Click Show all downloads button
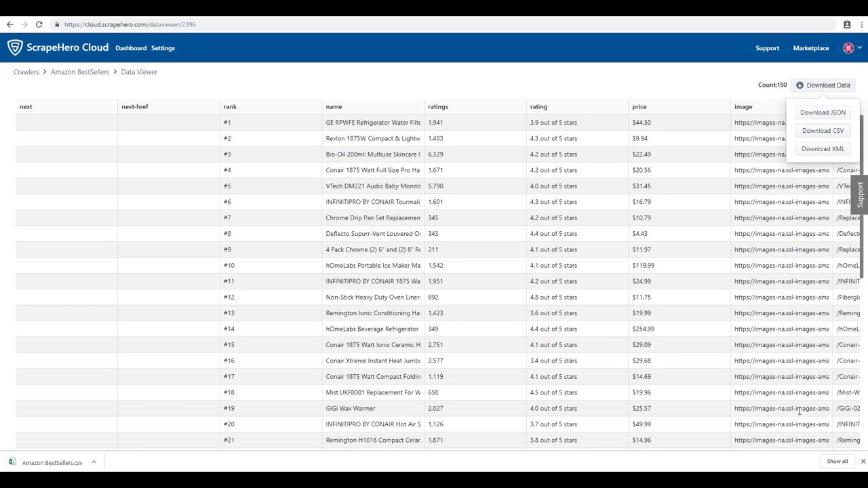868x488 pixels. pos(837,462)
